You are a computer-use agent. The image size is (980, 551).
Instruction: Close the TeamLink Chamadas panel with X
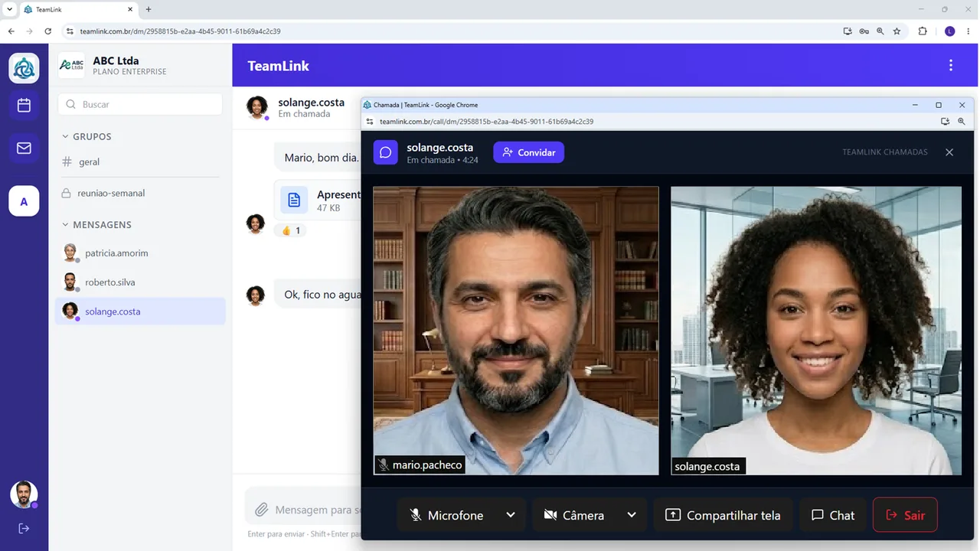pyautogui.click(x=949, y=152)
